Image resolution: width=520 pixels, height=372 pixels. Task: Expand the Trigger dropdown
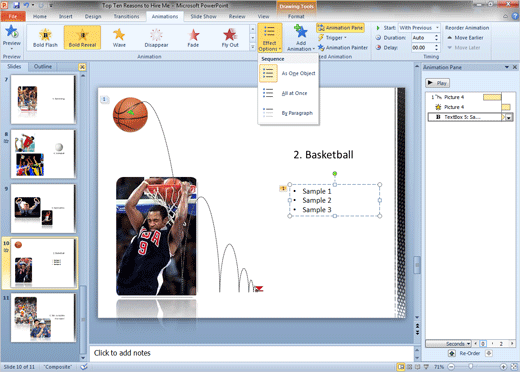tap(332, 38)
